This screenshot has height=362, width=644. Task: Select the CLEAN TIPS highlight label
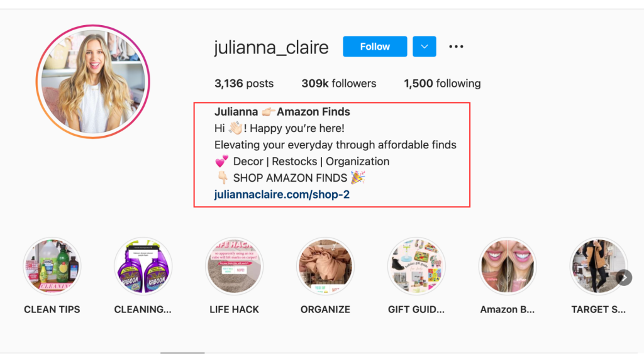pyautogui.click(x=52, y=309)
